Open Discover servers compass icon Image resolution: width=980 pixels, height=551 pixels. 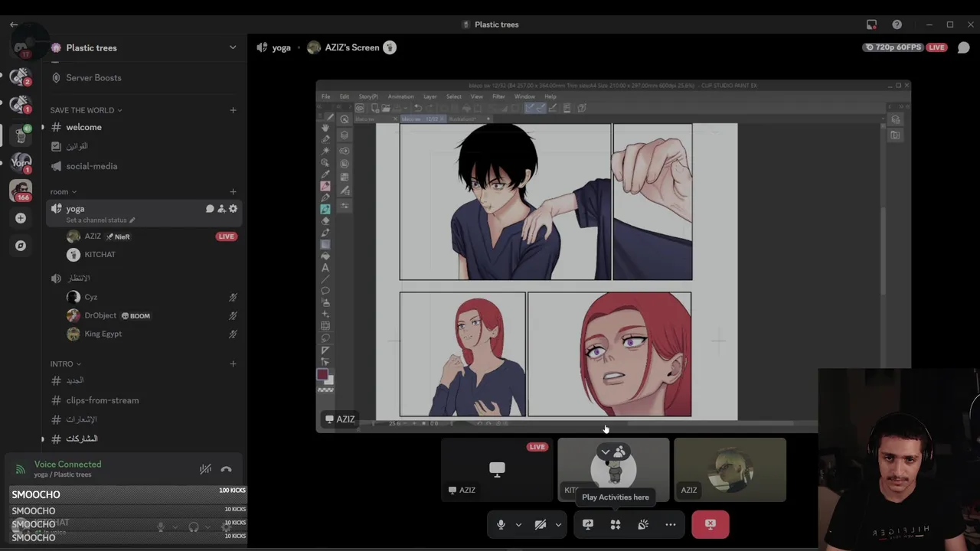[x=21, y=246]
